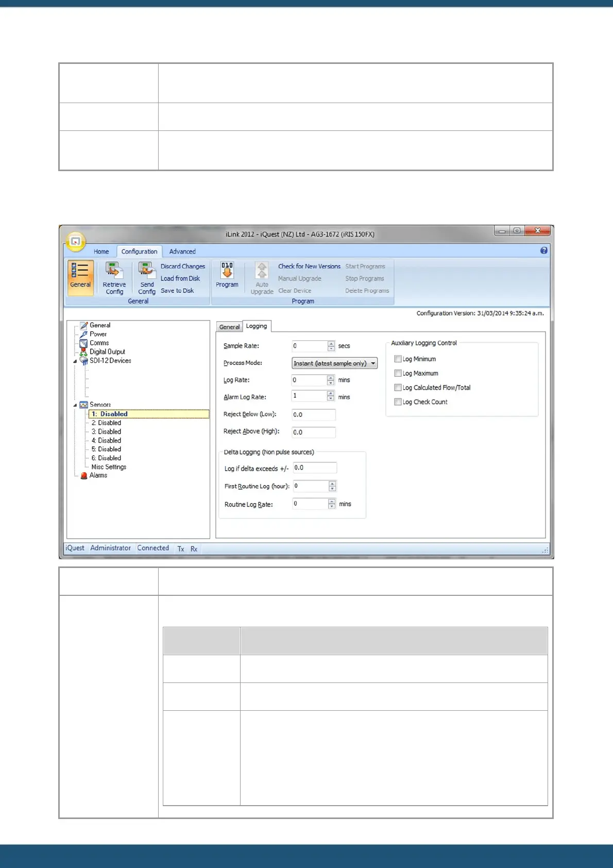Screen dimensions: 613x868
Task: Select sensor "1: Disabled" in tree
Action: click(149, 414)
